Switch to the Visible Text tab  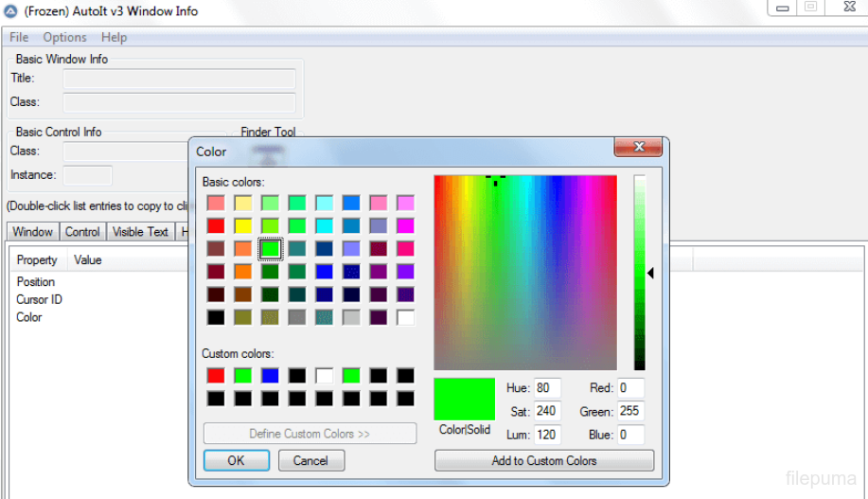coord(140,231)
